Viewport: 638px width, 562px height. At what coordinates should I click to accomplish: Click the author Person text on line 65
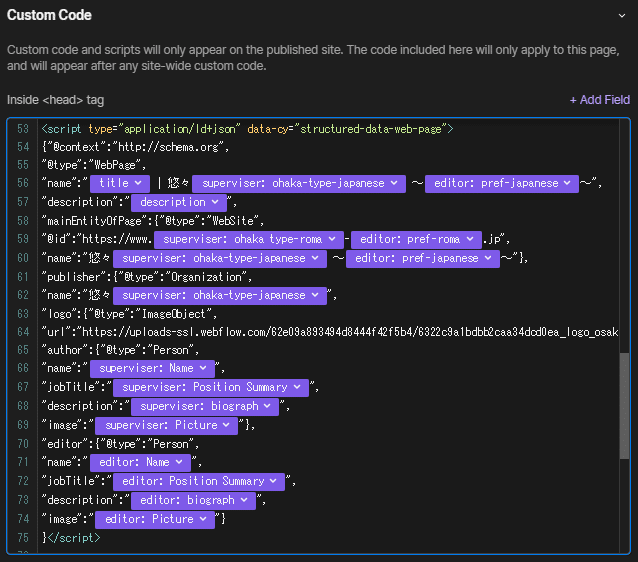click(120, 350)
